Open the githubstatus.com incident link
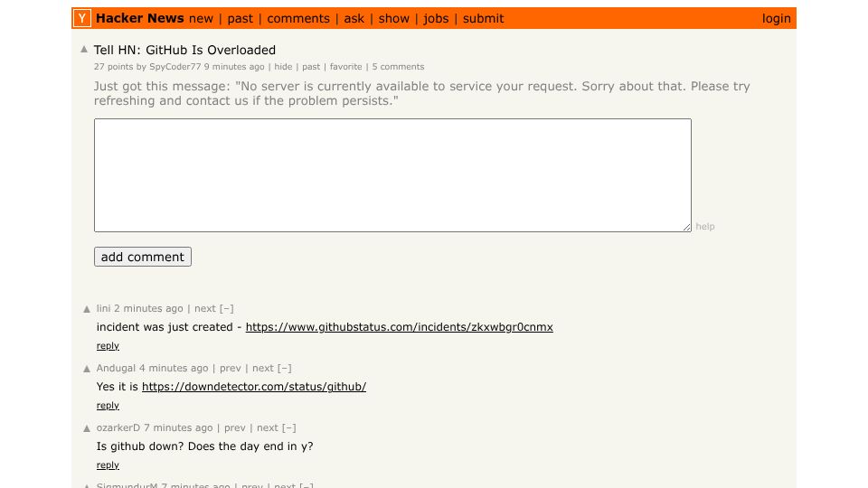 [x=399, y=327]
